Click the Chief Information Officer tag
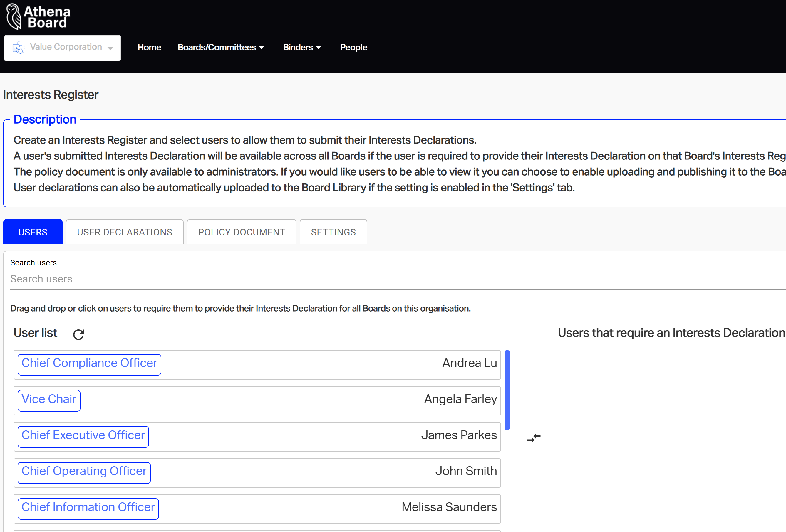Image resolution: width=786 pixels, height=532 pixels. click(88, 509)
